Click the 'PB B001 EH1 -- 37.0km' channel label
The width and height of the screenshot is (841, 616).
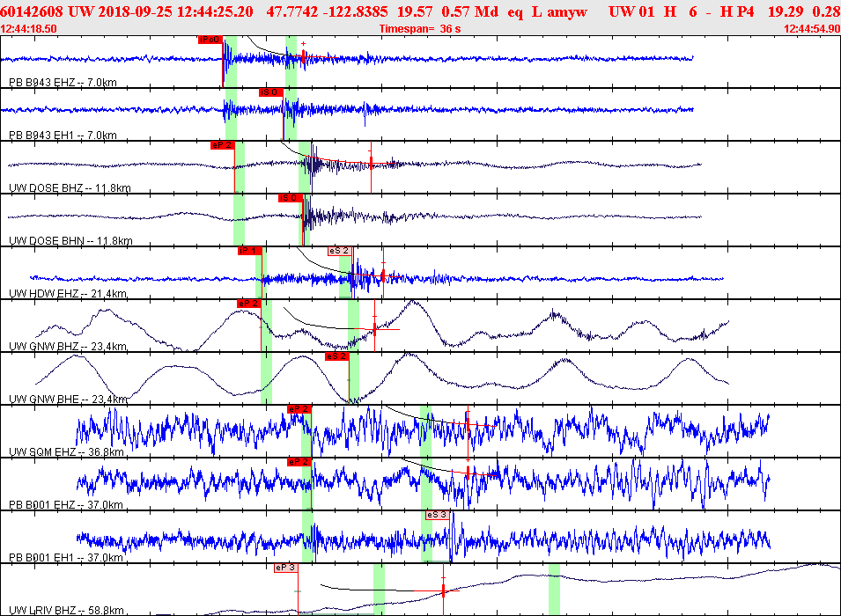pyautogui.click(x=66, y=558)
